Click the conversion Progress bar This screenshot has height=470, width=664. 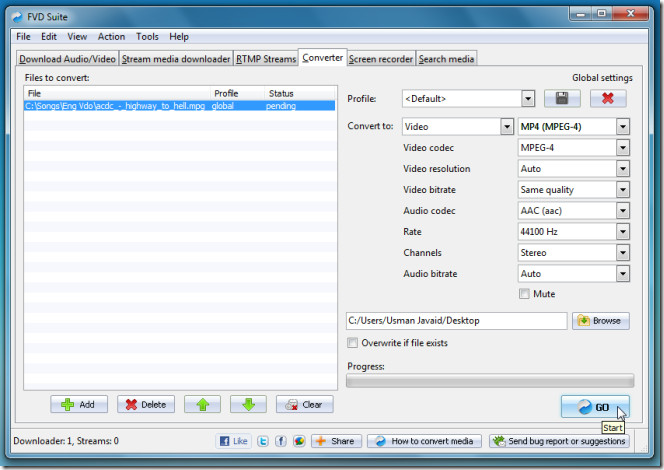(x=490, y=381)
